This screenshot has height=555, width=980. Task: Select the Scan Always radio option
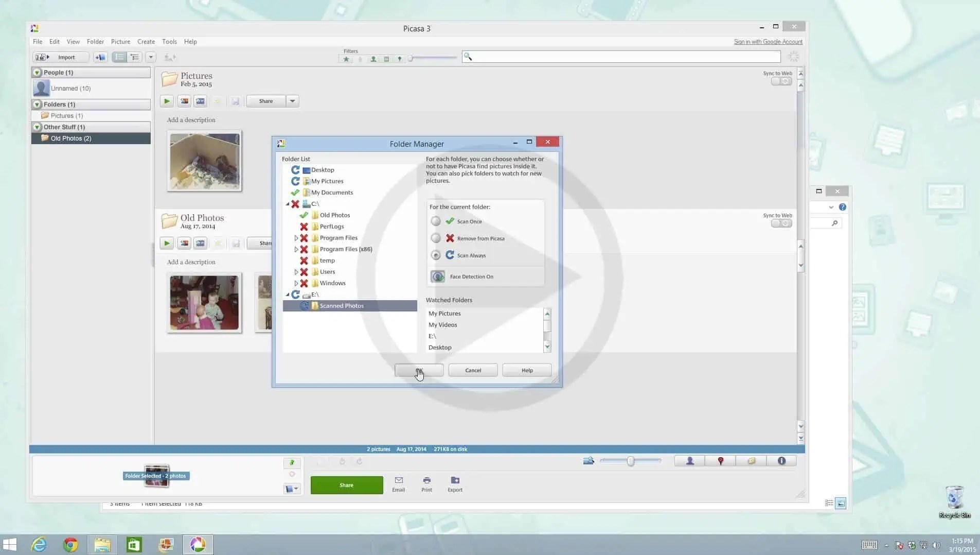point(436,255)
